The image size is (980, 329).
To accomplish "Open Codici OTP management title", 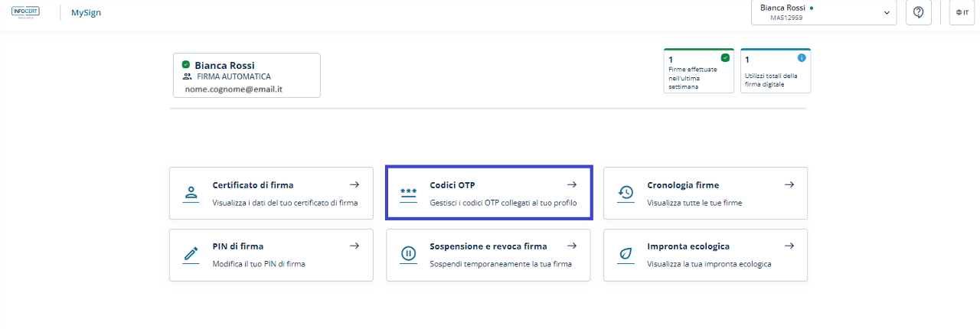I will click(452, 184).
